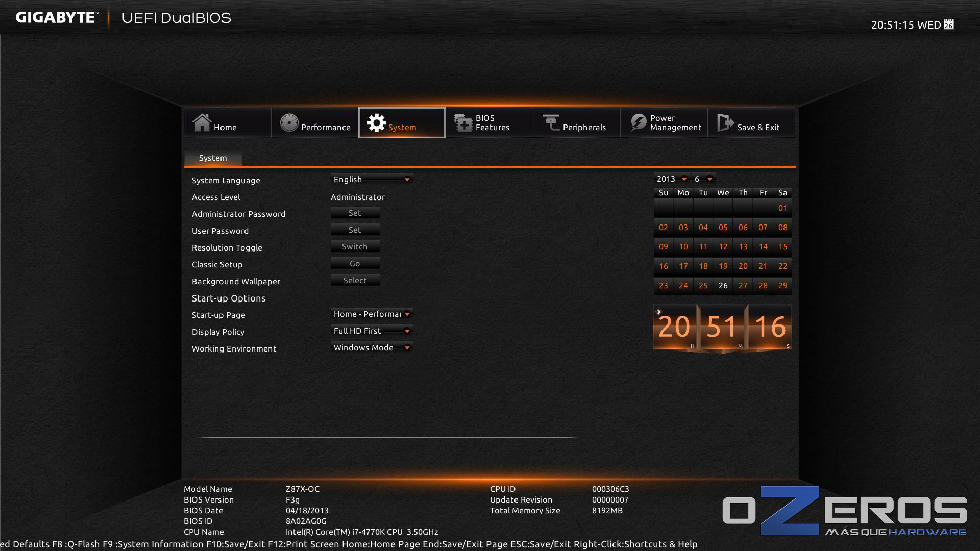The width and height of the screenshot is (980, 551).
Task: Select calendar day 29
Action: [782, 285]
